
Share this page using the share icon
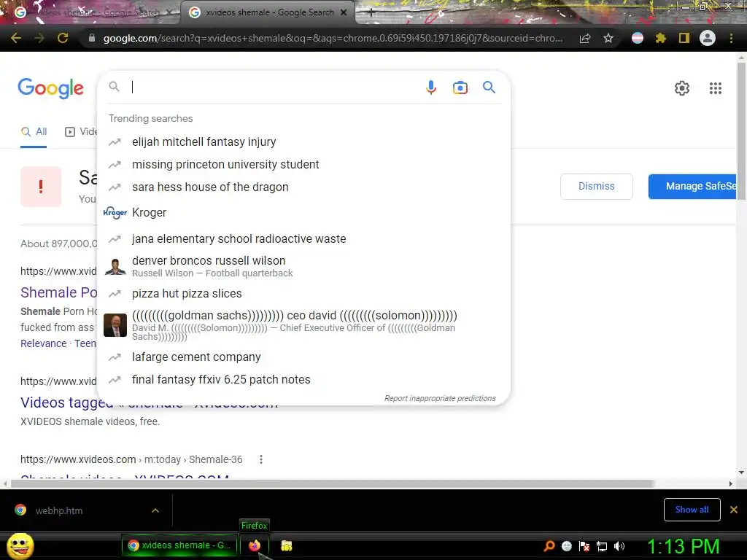coord(585,38)
